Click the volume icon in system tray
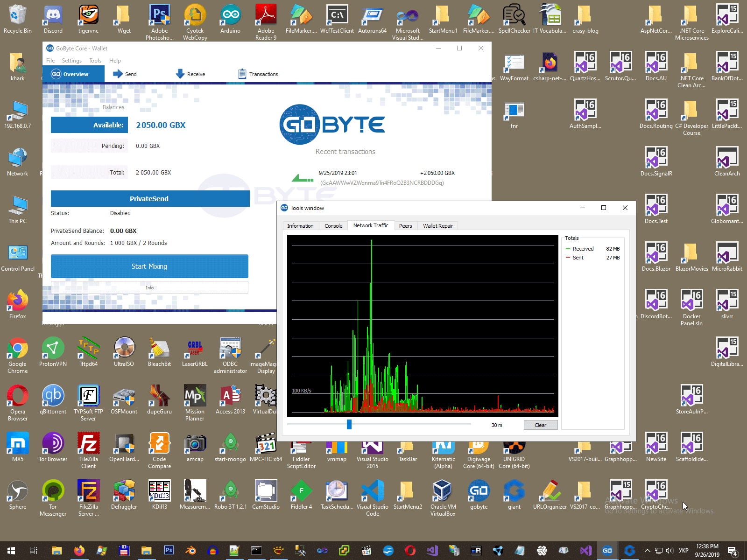Image resolution: width=747 pixels, height=560 pixels. (669, 551)
